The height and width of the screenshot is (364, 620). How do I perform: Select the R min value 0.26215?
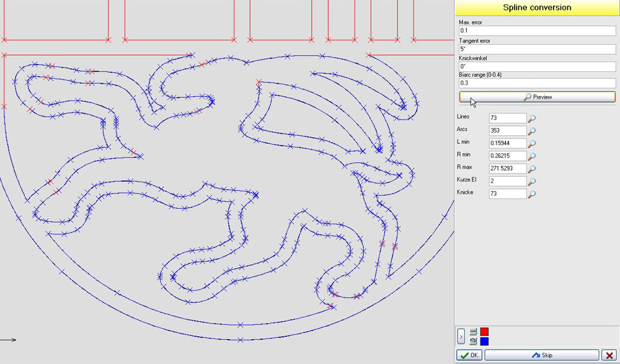point(508,156)
